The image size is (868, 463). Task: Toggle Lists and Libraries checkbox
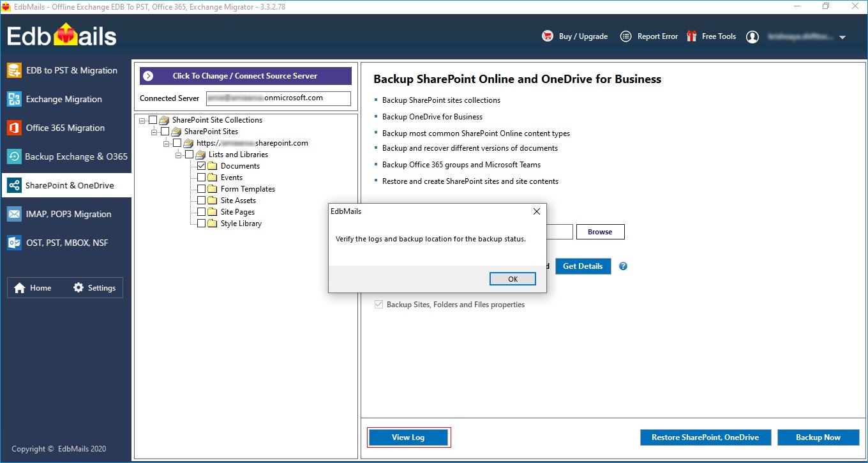click(189, 155)
